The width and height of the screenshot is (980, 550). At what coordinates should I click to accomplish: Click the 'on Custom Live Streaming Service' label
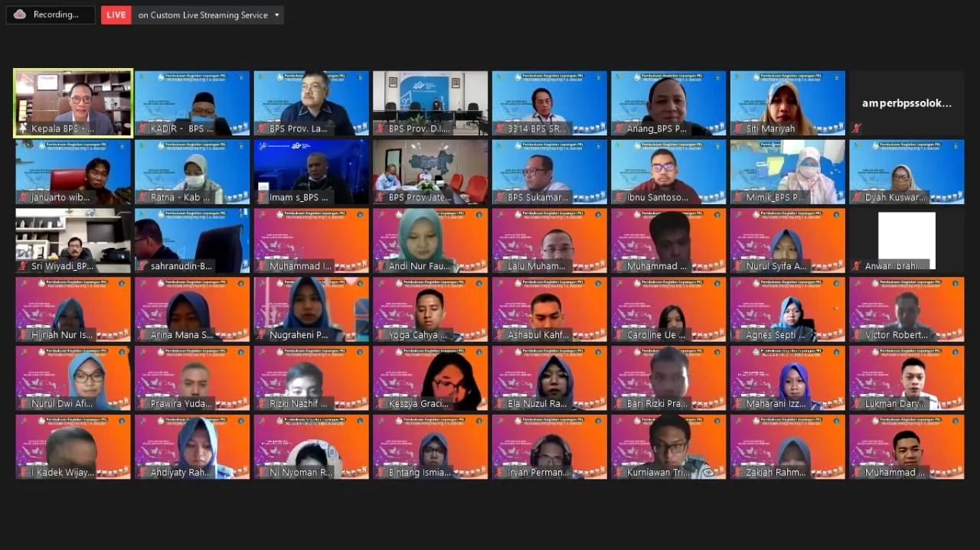pyautogui.click(x=203, y=15)
